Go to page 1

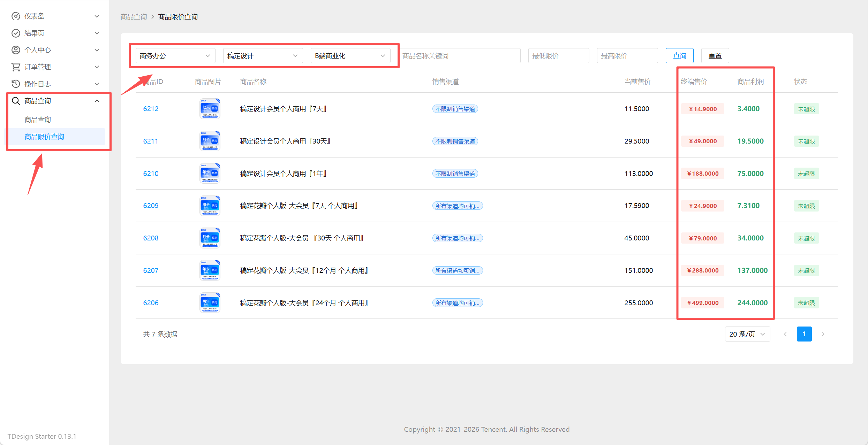point(804,334)
